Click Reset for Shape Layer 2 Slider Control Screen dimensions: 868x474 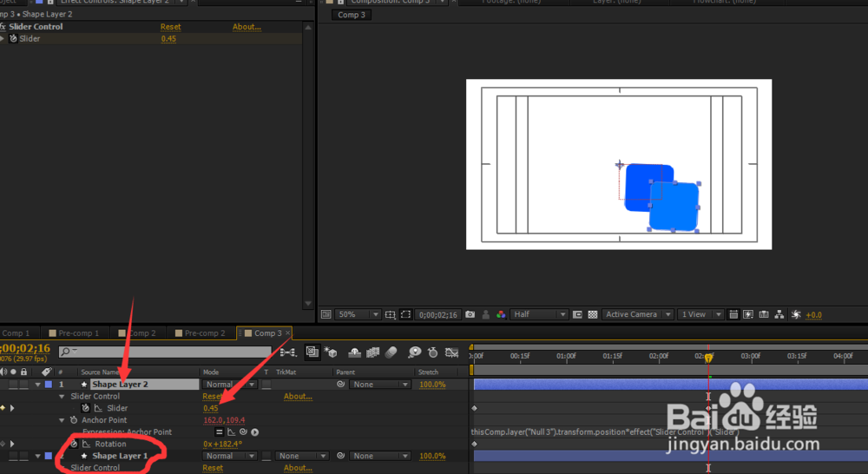[213, 397]
